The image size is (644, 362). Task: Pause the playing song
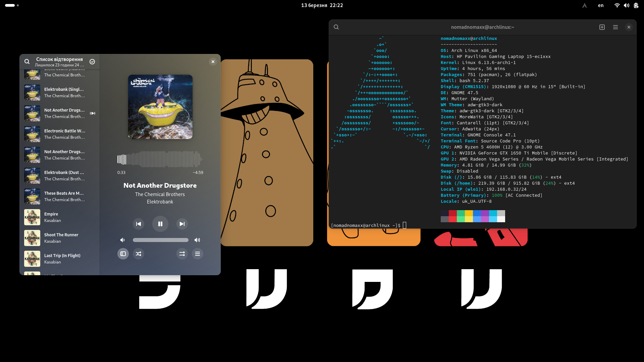click(160, 224)
